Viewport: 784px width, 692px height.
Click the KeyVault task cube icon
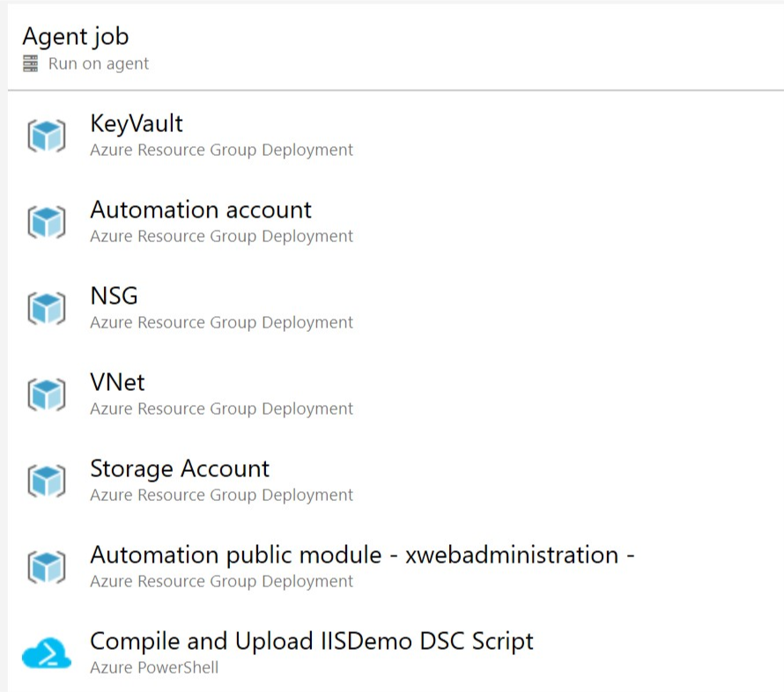click(46, 136)
